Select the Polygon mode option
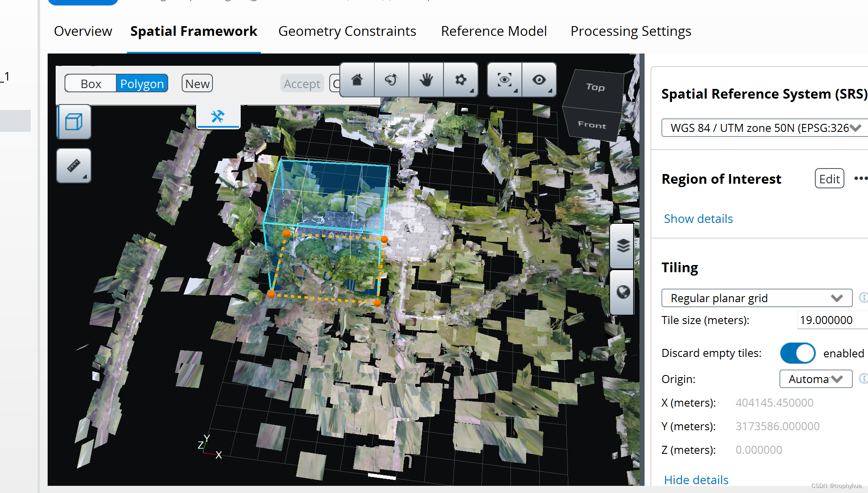 142,83
